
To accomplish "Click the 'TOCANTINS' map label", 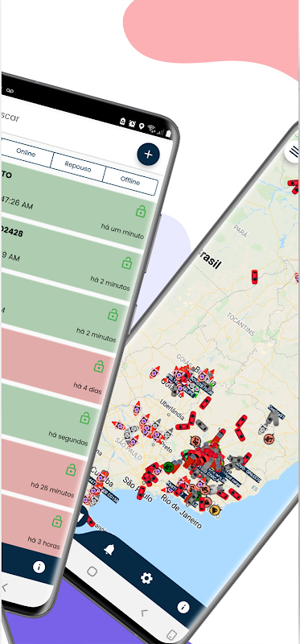I will pyautogui.click(x=241, y=324).
